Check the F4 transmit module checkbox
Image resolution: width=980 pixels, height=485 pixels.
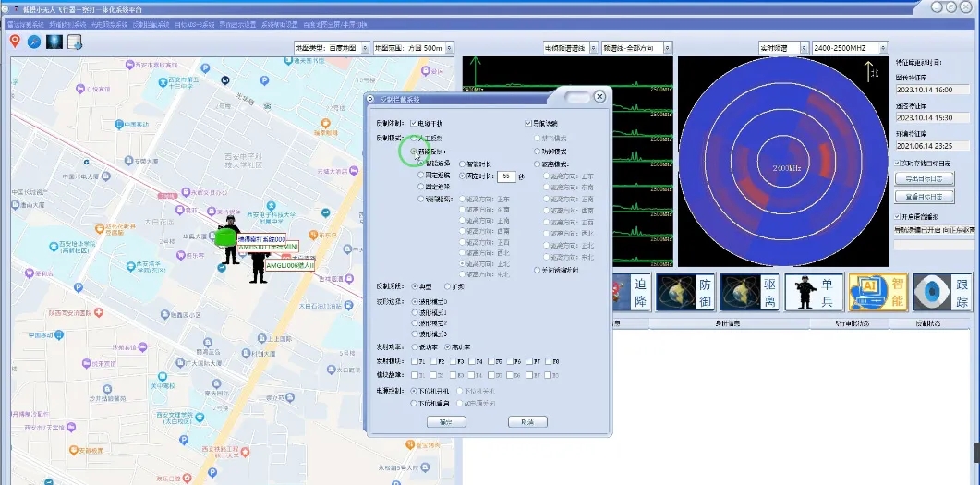[x=472, y=361]
